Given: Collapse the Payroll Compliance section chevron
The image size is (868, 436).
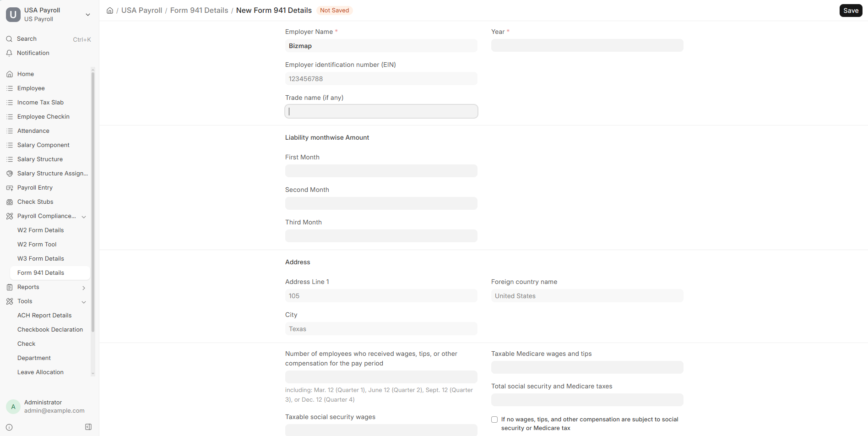Looking at the screenshot, I should coord(84,217).
